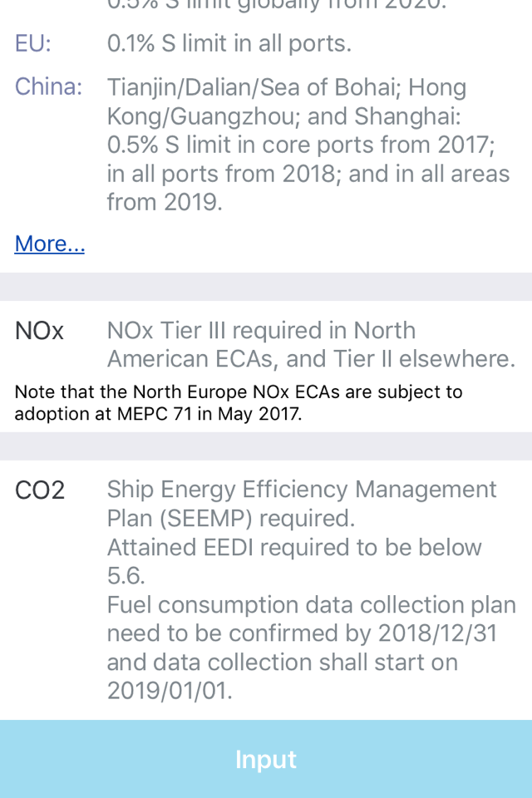This screenshot has width=532, height=798.
Task: Click the 0.5% S limit core ports line
Action: (x=301, y=145)
